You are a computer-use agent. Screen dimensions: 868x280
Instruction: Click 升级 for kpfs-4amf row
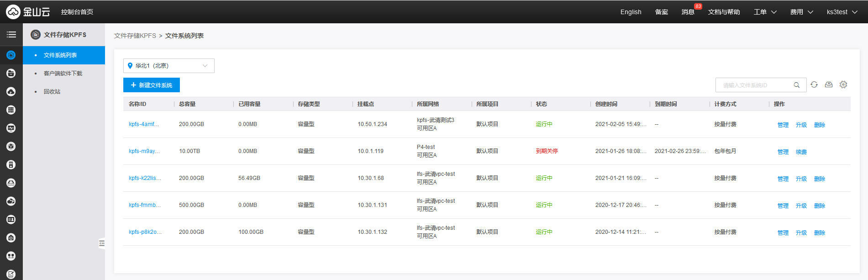pos(801,125)
